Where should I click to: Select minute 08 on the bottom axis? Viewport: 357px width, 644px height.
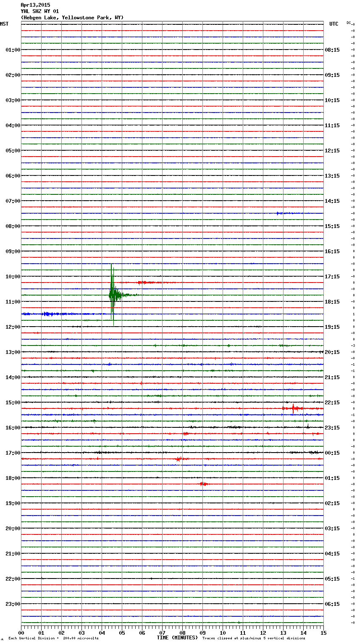pyautogui.click(x=182, y=633)
